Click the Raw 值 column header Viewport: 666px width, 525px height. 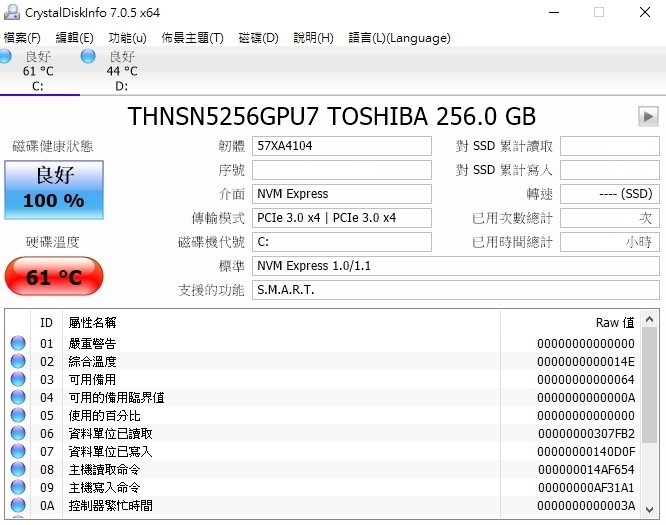click(571, 323)
